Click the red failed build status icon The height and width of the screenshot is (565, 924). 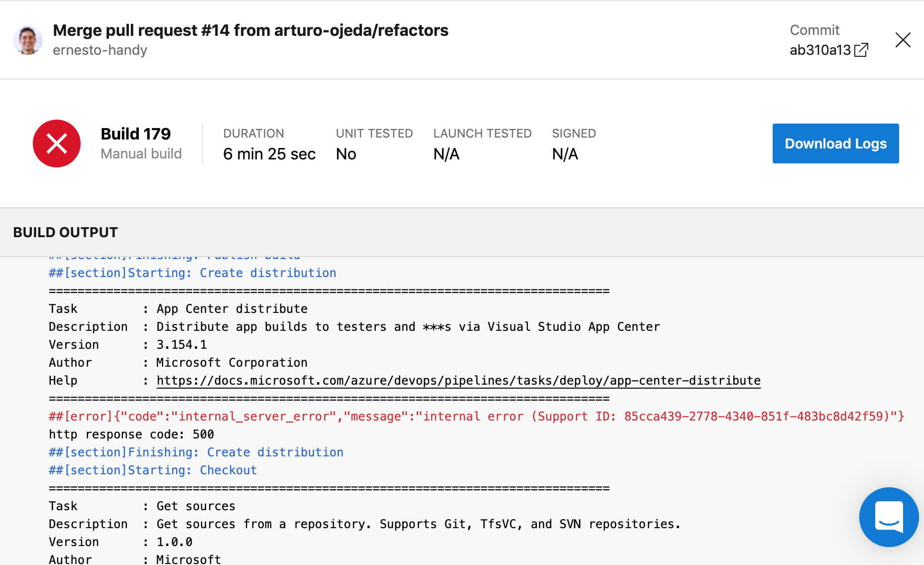click(57, 143)
